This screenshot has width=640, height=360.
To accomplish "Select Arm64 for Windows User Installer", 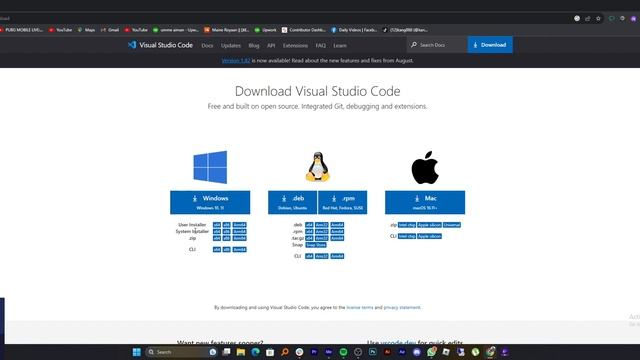I will coord(239,225).
